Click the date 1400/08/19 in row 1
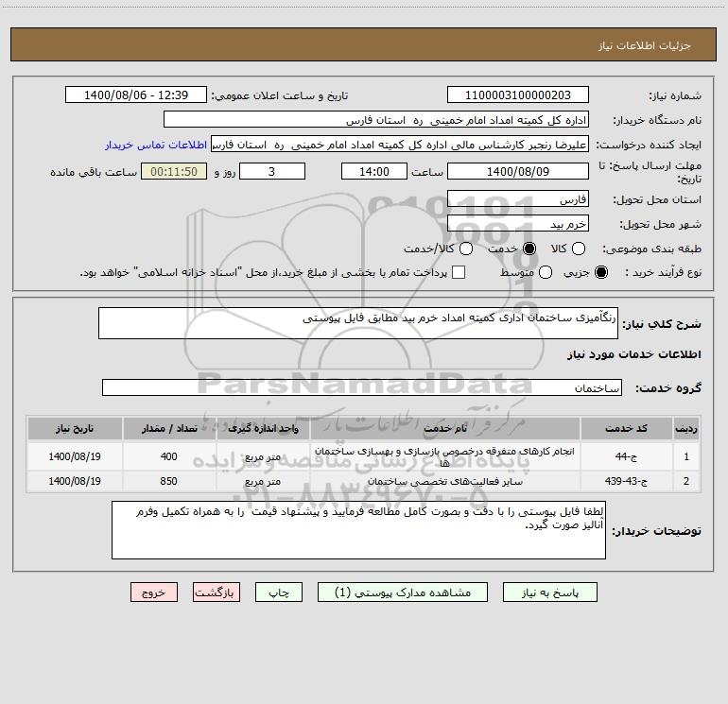 tap(75, 456)
